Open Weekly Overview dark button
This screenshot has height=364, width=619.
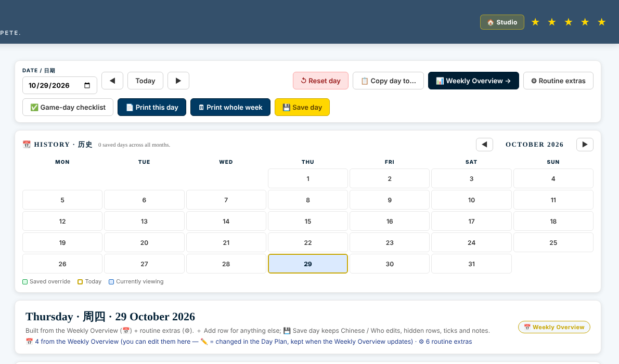(x=473, y=81)
